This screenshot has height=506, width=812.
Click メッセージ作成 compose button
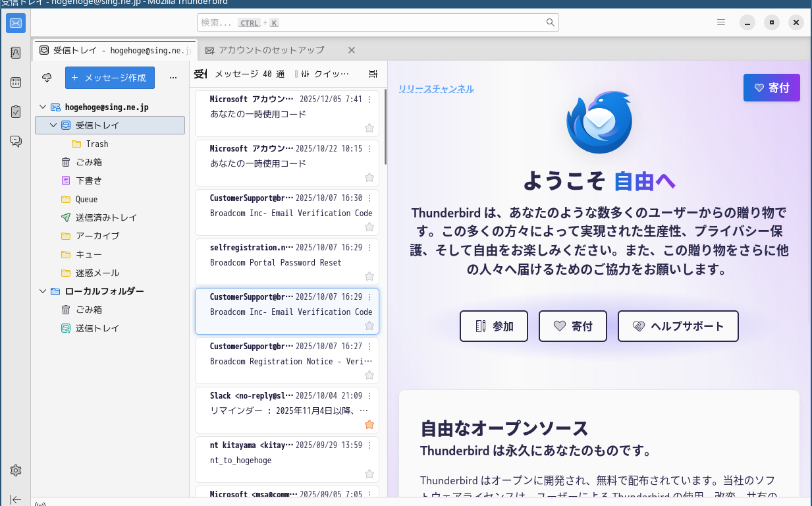click(110, 78)
